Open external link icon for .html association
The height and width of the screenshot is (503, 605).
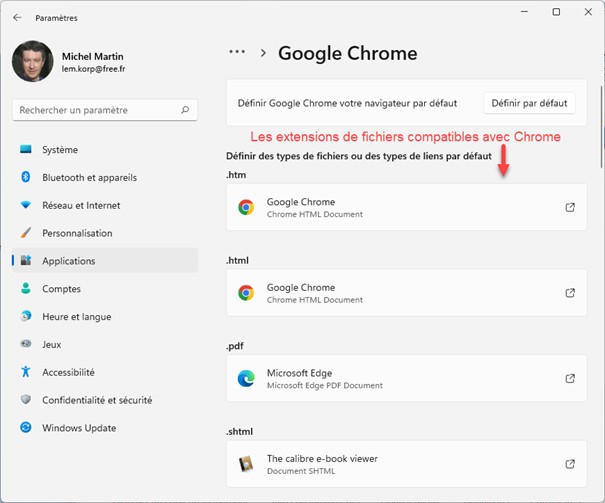tap(570, 293)
